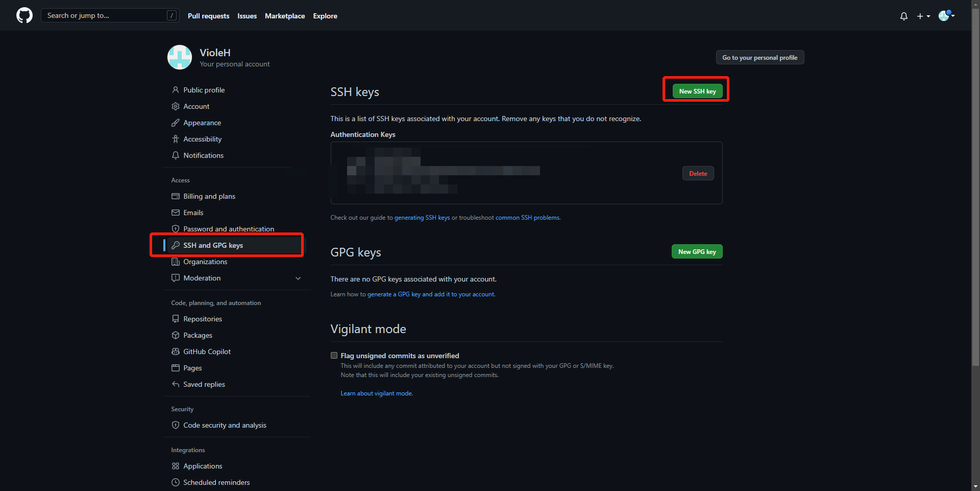Click the Public profile person icon

pos(176,90)
